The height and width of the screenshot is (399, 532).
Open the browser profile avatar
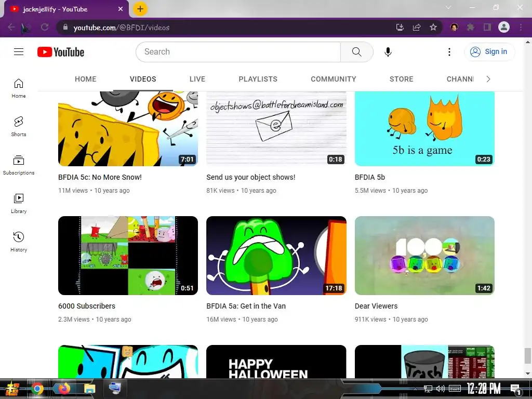click(x=504, y=27)
